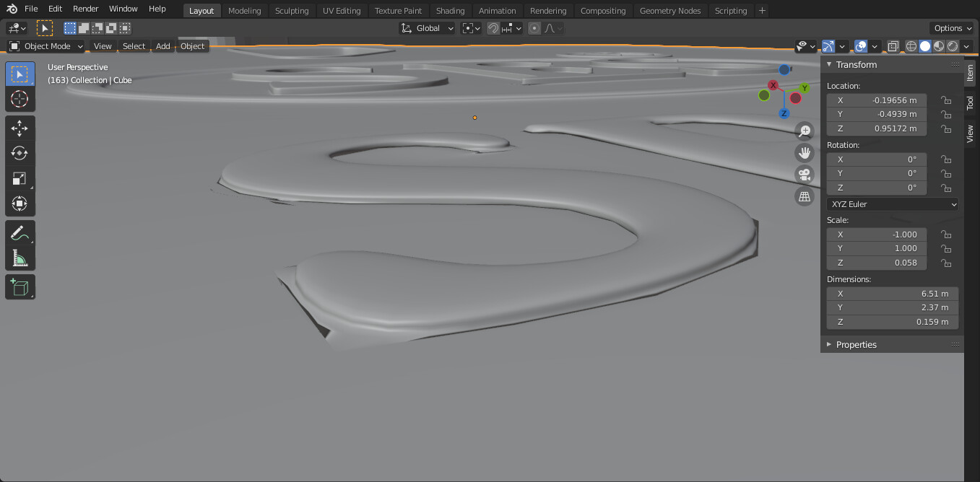Activate the Rotate tool
Image resolution: width=980 pixels, height=482 pixels.
[19, 153]
